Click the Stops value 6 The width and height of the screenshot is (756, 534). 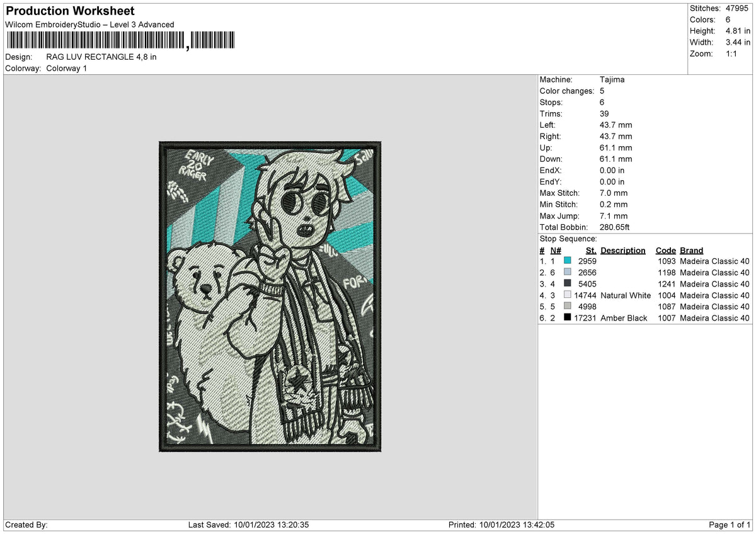pos(602,102)
